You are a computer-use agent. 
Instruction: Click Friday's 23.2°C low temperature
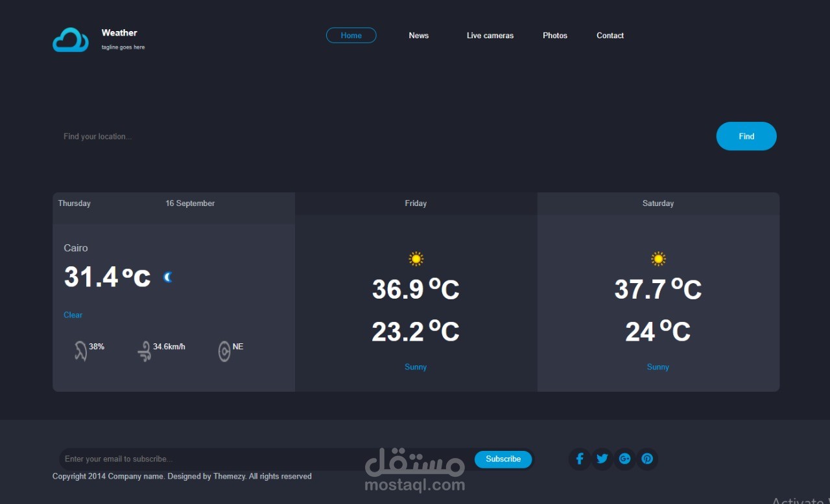tap(416, 332)
